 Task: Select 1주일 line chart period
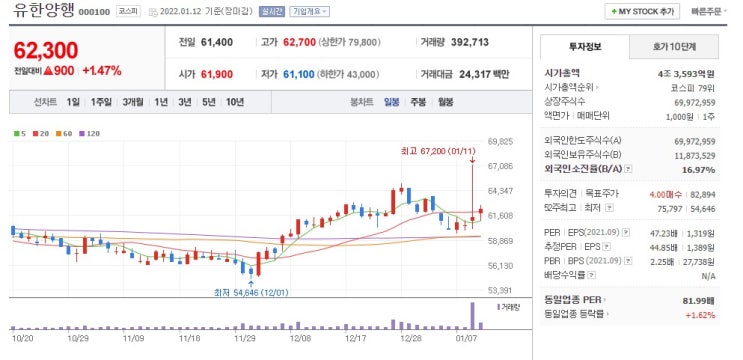tap(101, 102)
